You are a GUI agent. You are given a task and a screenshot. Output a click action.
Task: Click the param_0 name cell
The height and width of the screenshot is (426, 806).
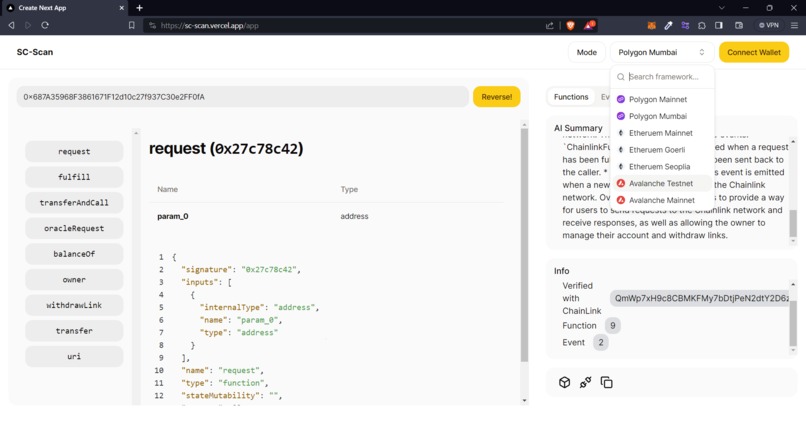pos(173,216)
